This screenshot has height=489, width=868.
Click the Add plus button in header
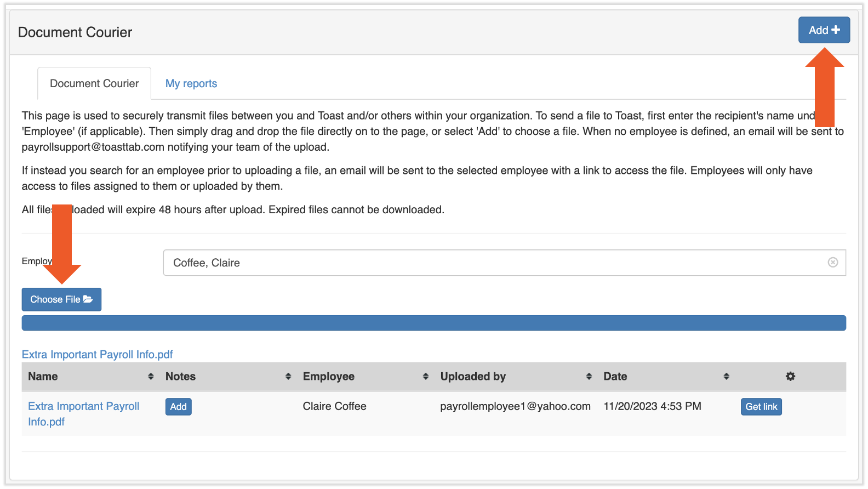pos(824,30)
